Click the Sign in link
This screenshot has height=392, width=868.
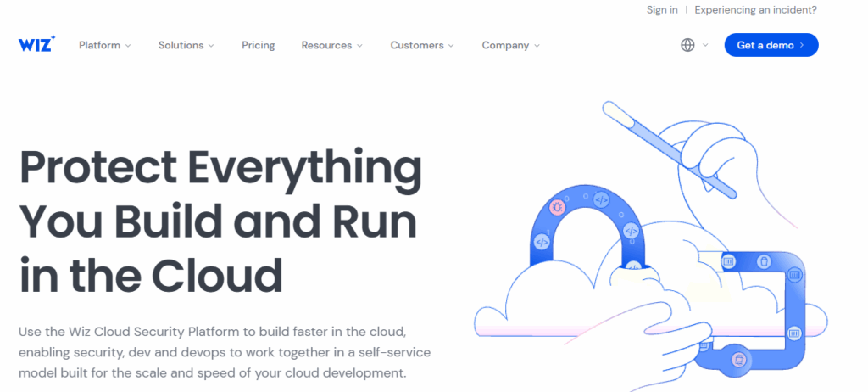coord(661,9)
